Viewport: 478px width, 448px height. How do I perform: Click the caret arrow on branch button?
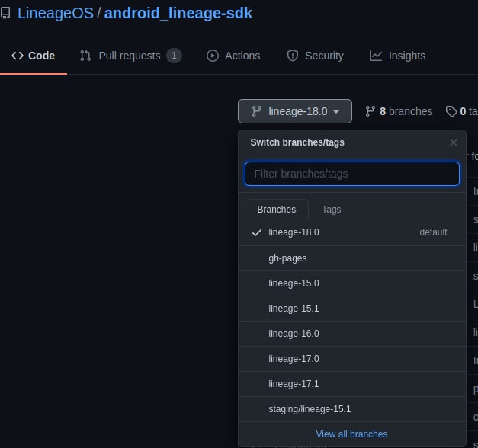(336, 112)
